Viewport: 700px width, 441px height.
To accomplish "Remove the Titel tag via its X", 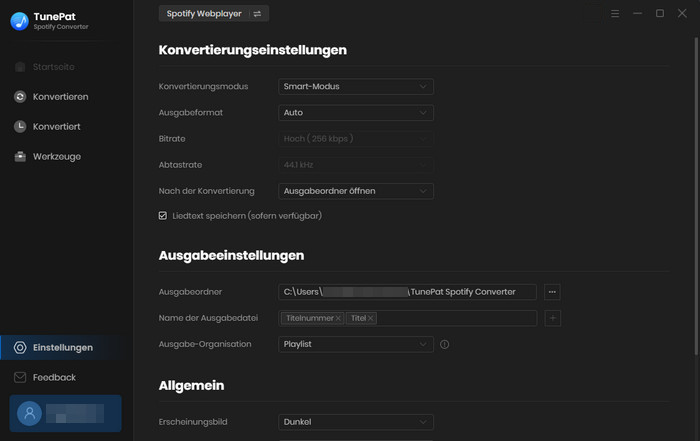I will [x=371, y=318].
